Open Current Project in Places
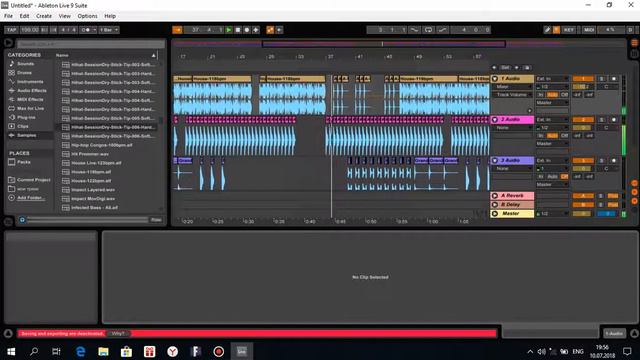640x360 pixels. (33, 180)
